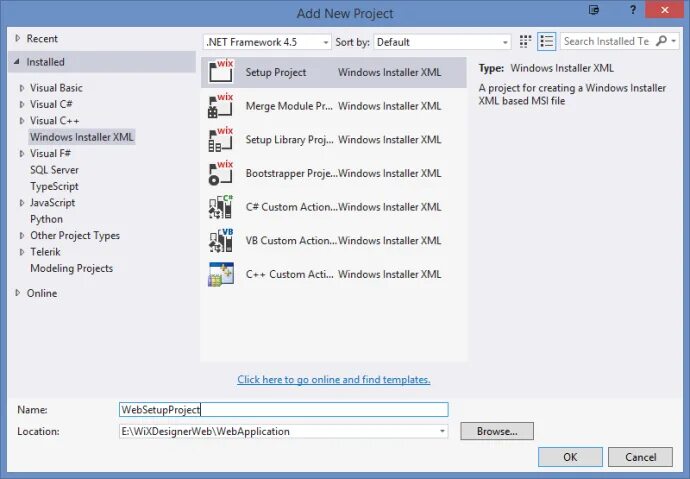The height and width of the screenshot is (479, 690).
Task: Select the Setup Project wix icon
Action: (220, 72)
